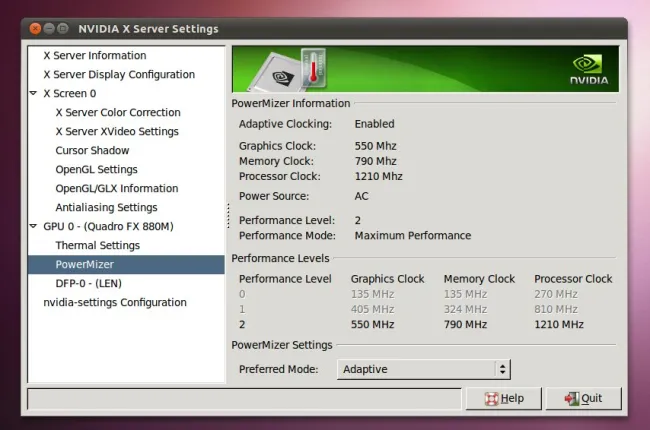
Task: Open the Preferred Mode dropdown
Action: click(x=423, y=369)
